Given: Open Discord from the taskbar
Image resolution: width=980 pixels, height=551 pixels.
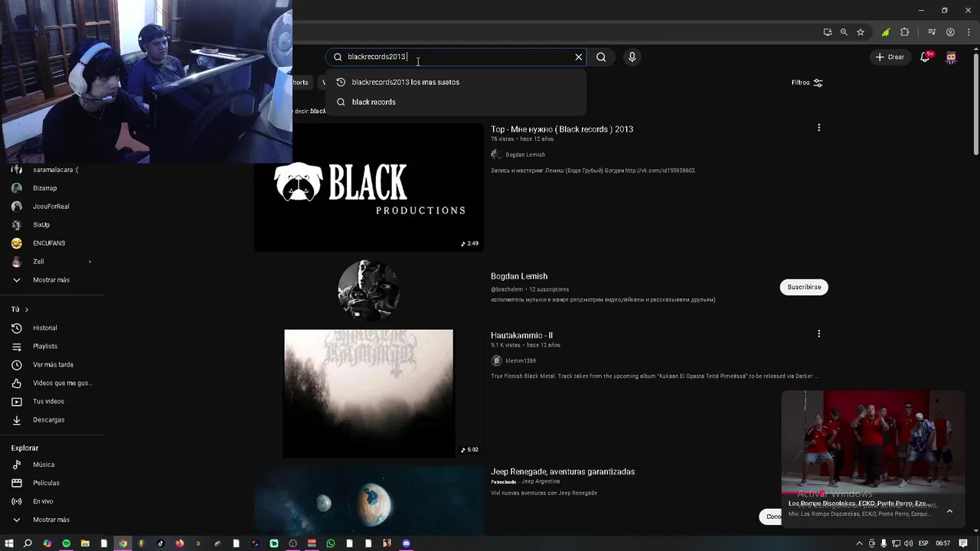Looking at the screenshot, I should tap(407, 543).
